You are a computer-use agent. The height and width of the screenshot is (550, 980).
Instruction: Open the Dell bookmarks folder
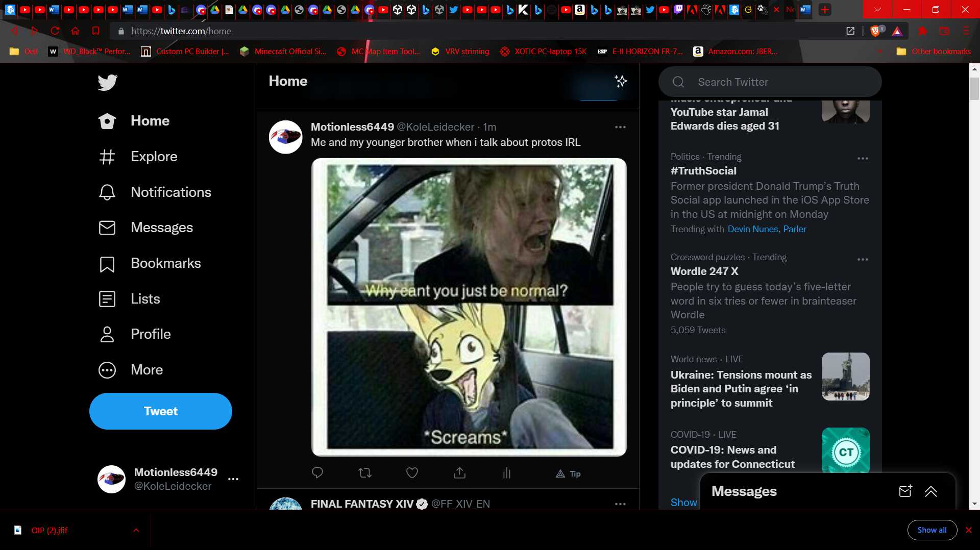click(x=24, y=52)
